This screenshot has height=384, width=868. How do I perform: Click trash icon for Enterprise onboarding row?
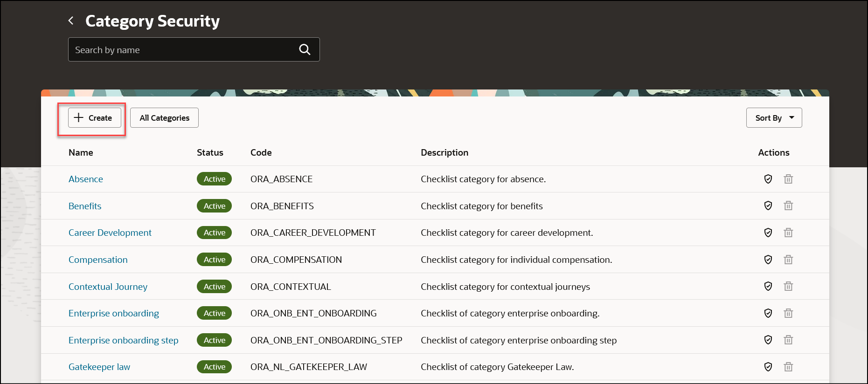click(788, 313)
